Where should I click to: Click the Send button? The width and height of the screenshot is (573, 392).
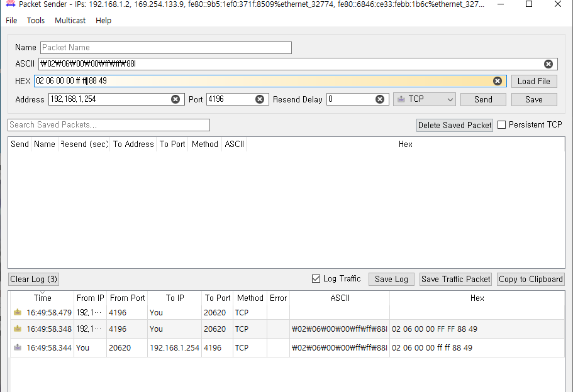483,99
